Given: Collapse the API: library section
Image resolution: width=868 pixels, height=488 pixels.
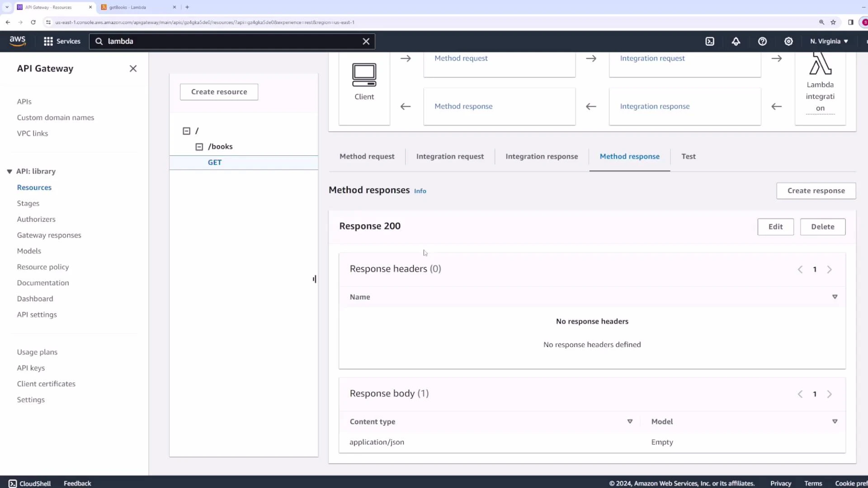Looking at the screenshot, I should [x=9, y=171].
